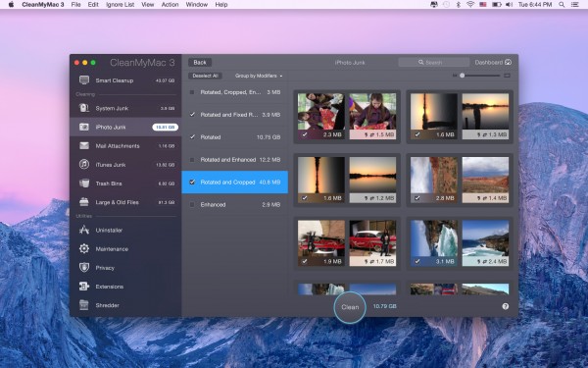Screen dimensions: 588x368
Task: Click the help question mark icon
Action: point(505,306)
